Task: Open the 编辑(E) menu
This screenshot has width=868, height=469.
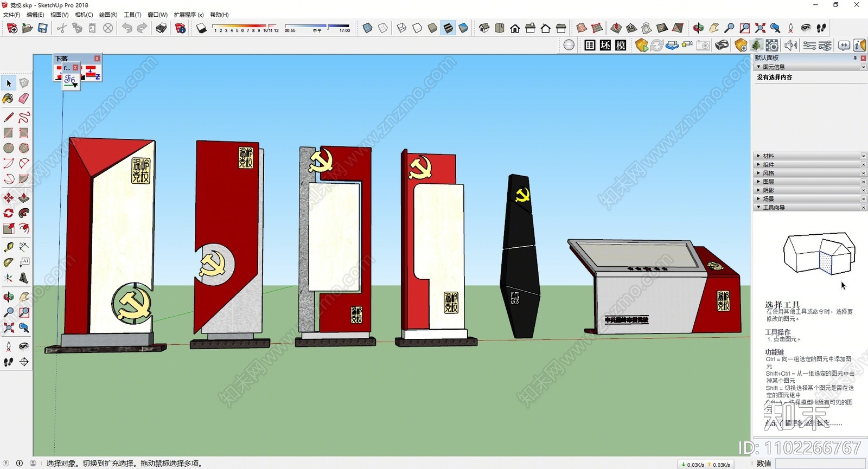Action: coord(35,15)
